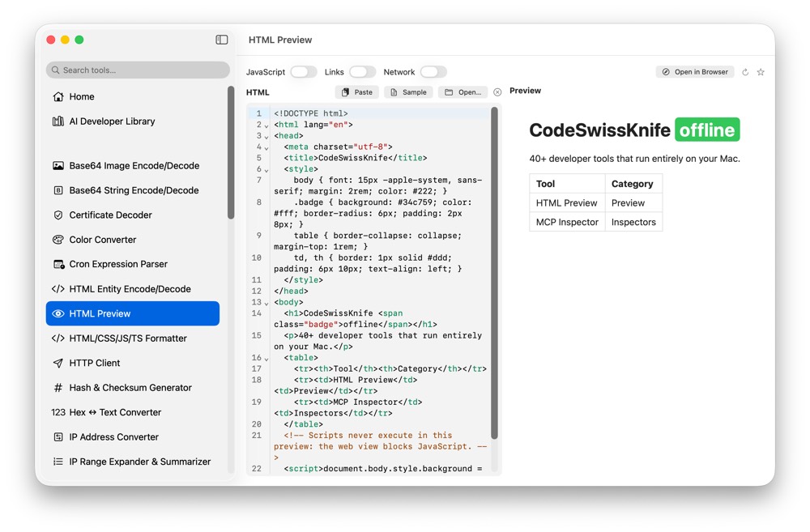Viewport: 810px width, 532px height.
Task: Click the Cron Expression Parser calendar icon
Action: click(x=58, y=264)
